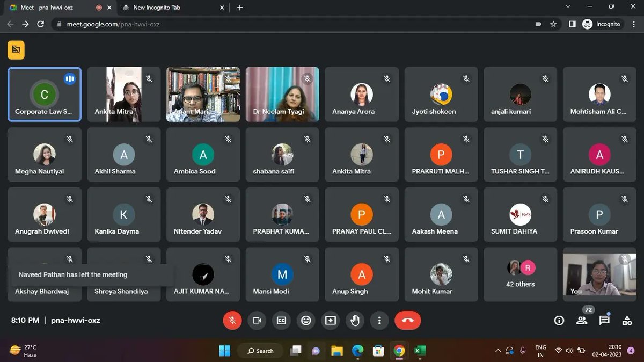Click the mute icon on Prasoon Kumar tile
The image size is (644, 362).
pos(625,199)
